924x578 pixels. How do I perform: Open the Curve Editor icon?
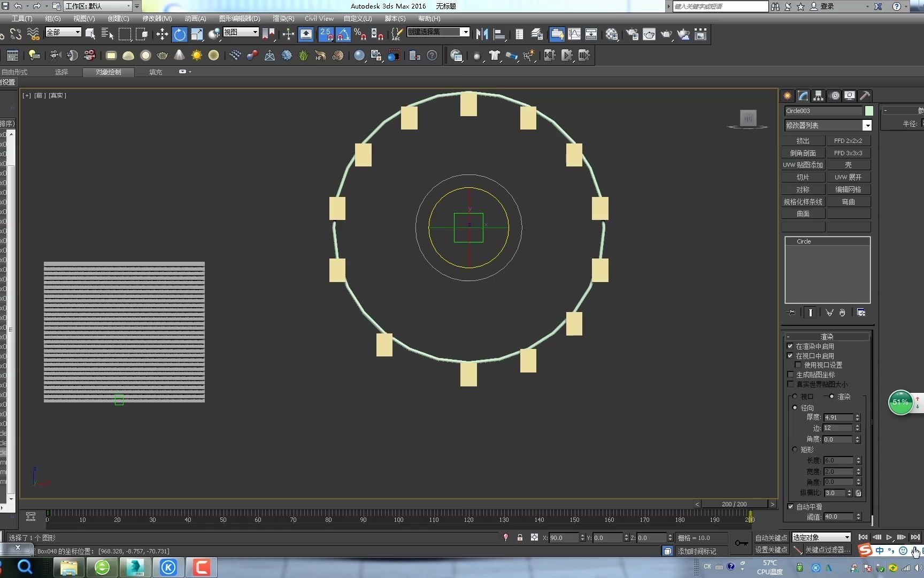coord(574,35)
